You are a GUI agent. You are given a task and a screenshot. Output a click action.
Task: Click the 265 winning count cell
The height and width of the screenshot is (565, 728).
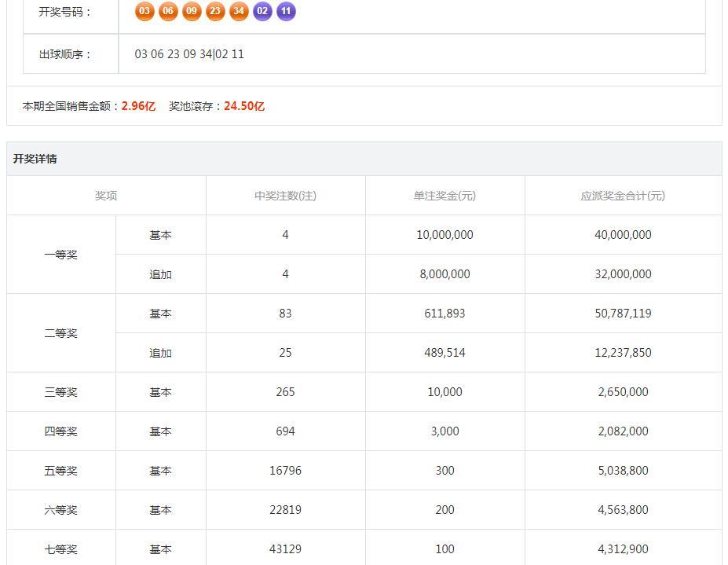tap(286, 391)
